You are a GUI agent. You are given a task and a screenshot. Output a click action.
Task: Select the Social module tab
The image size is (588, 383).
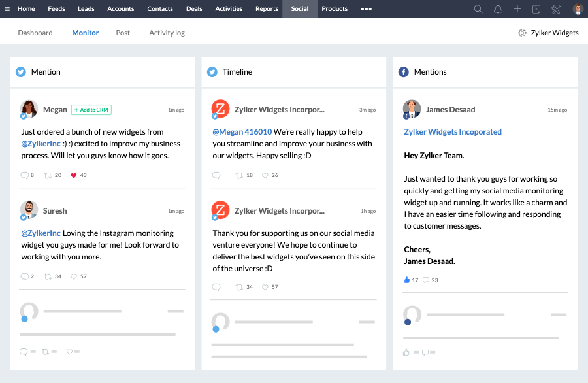[300, 8]
